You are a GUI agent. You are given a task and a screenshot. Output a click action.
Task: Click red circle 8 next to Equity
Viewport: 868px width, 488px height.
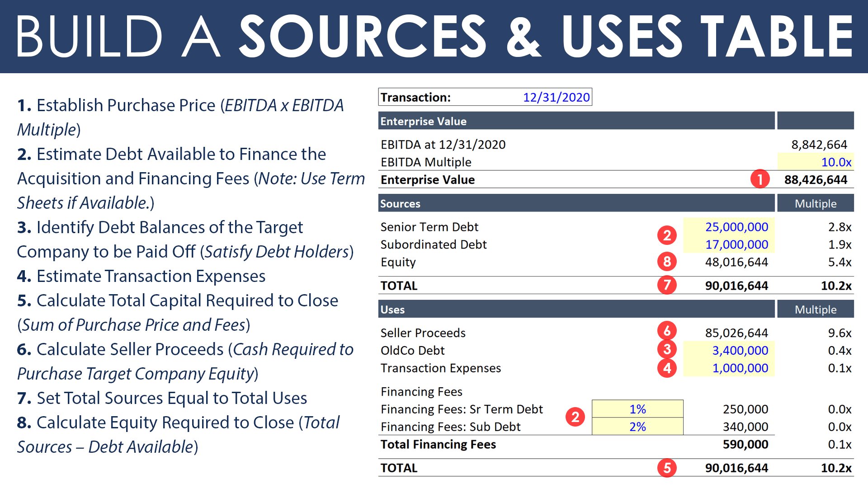tap(667, 261)
